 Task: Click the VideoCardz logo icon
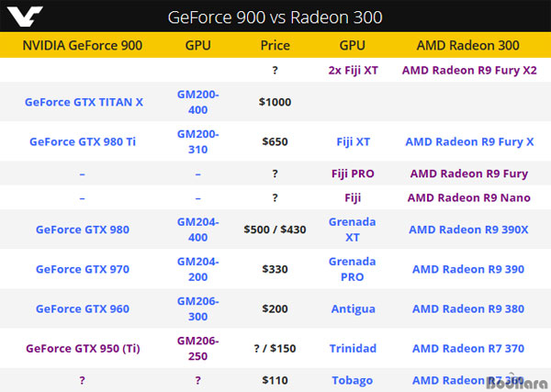25,17
